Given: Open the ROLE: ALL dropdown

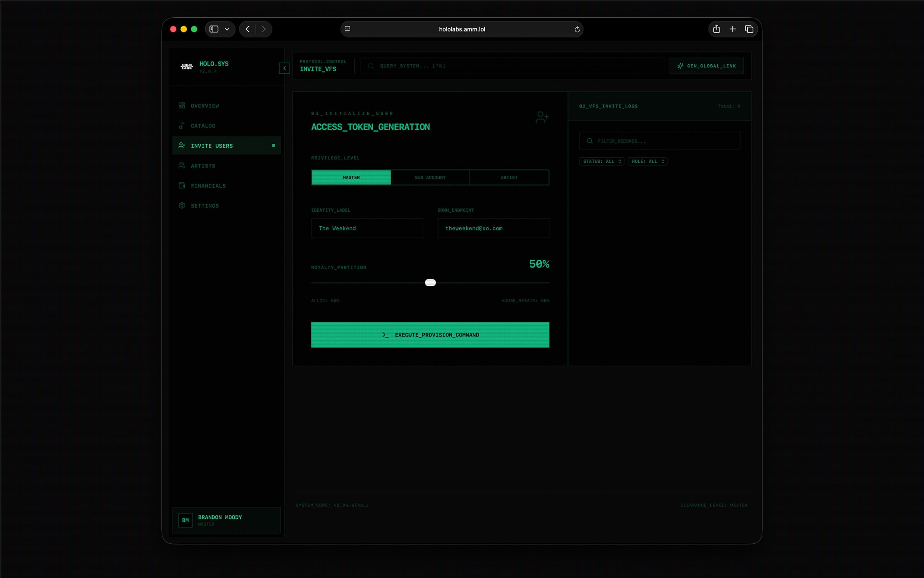Looking at the screenshot, I should [x=647, y=161].
